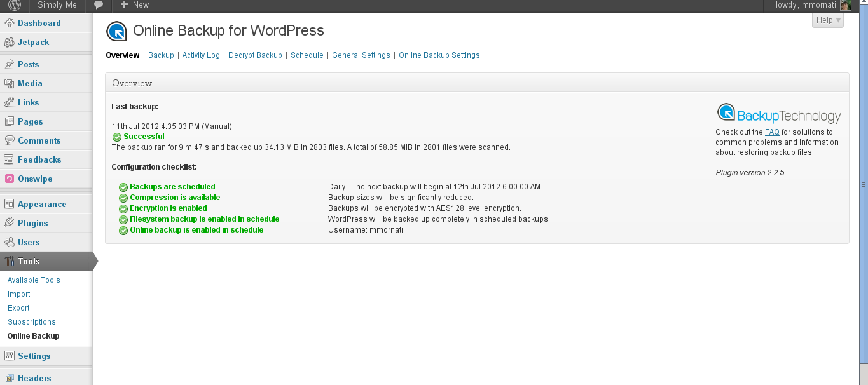Click the Online Backup plugin logo

point(116,31)
